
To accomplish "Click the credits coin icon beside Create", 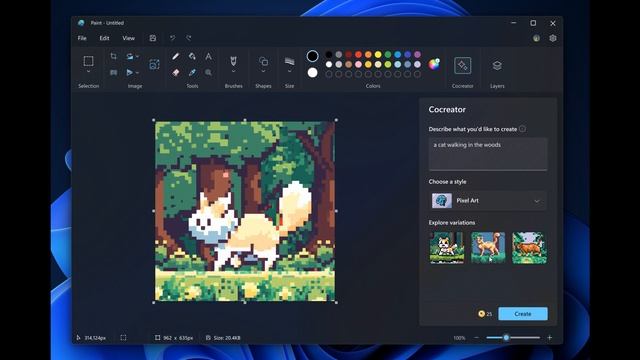I will (482, 313).
